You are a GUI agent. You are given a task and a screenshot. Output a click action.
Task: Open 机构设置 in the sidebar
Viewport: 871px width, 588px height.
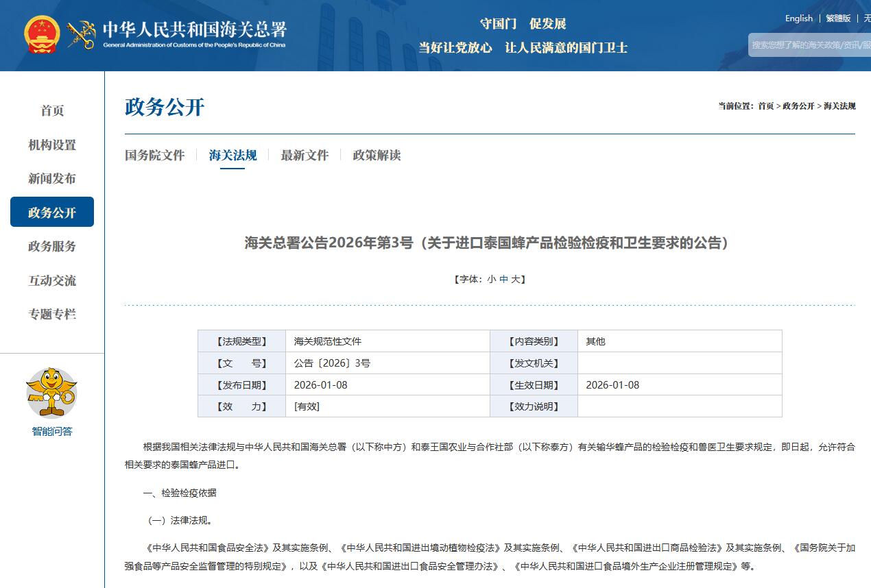52,145
